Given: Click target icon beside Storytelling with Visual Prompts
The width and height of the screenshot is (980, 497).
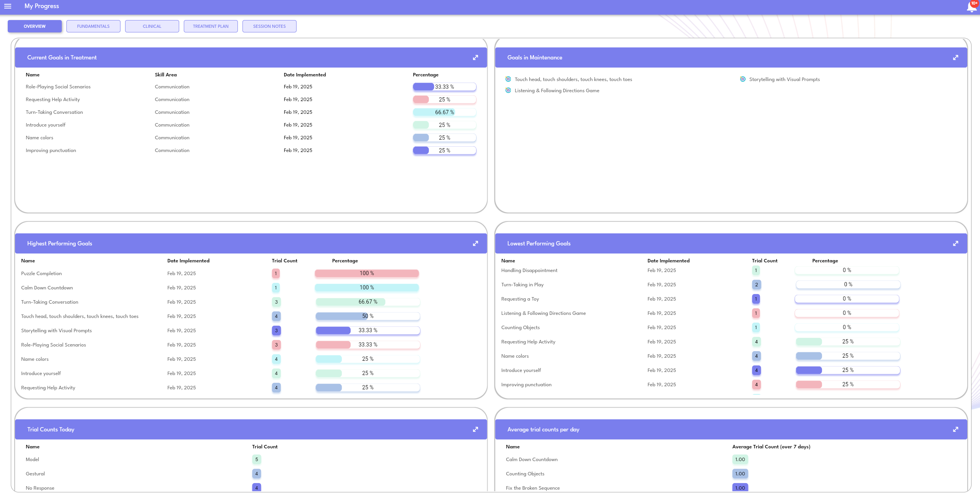Looking at the screenshot, I should 743,79.
